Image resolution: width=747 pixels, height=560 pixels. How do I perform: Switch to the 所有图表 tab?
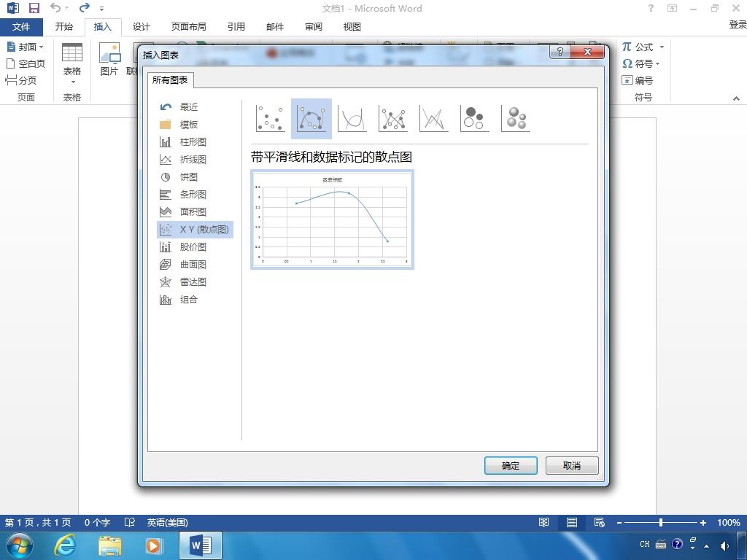(x=170, y=80)
